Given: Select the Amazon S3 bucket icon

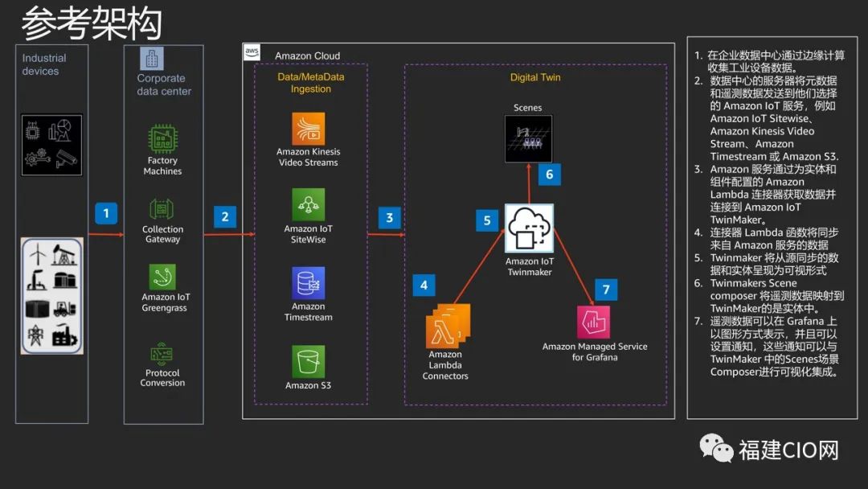Looking at the screenshot, I should [309, 362].
